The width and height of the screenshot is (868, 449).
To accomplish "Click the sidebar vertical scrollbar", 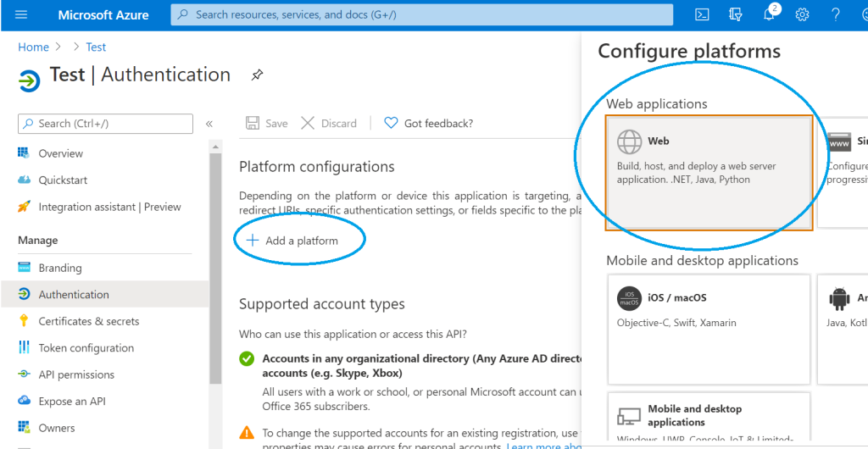I will click(215, 269).
